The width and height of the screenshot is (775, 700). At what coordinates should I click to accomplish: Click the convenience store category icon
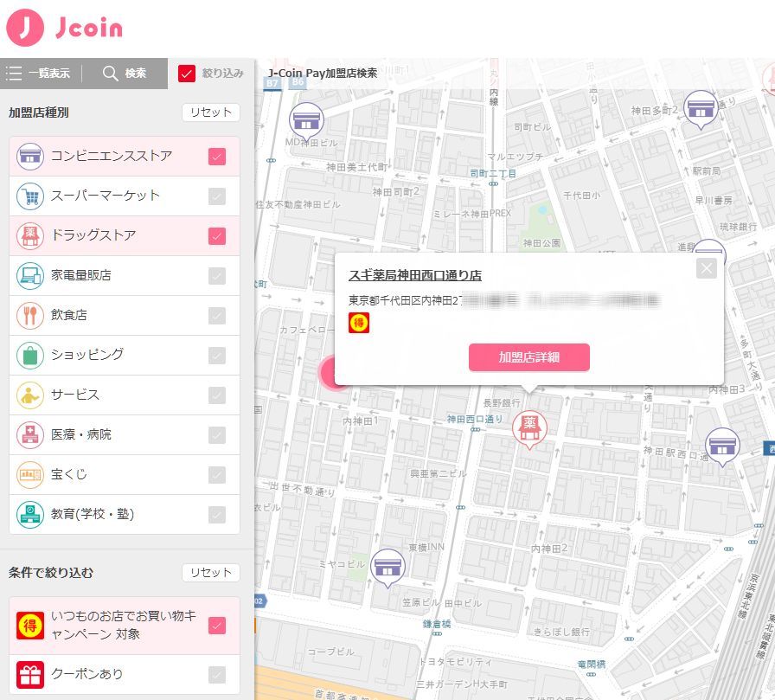pyautogui.click(x=30, y=157)
